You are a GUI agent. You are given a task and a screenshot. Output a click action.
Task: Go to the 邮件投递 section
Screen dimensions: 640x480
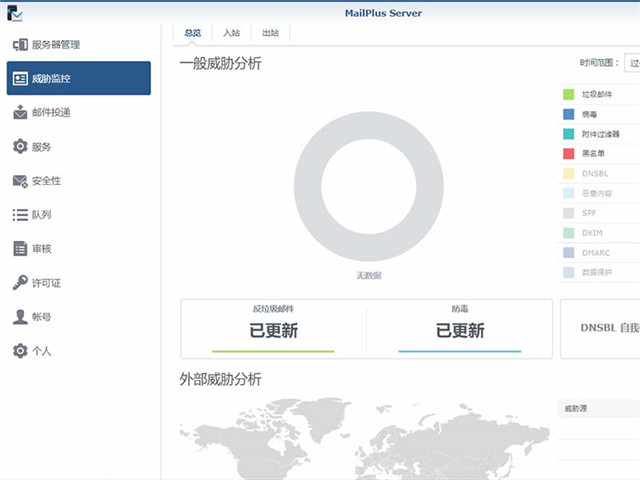coord(79,112)
